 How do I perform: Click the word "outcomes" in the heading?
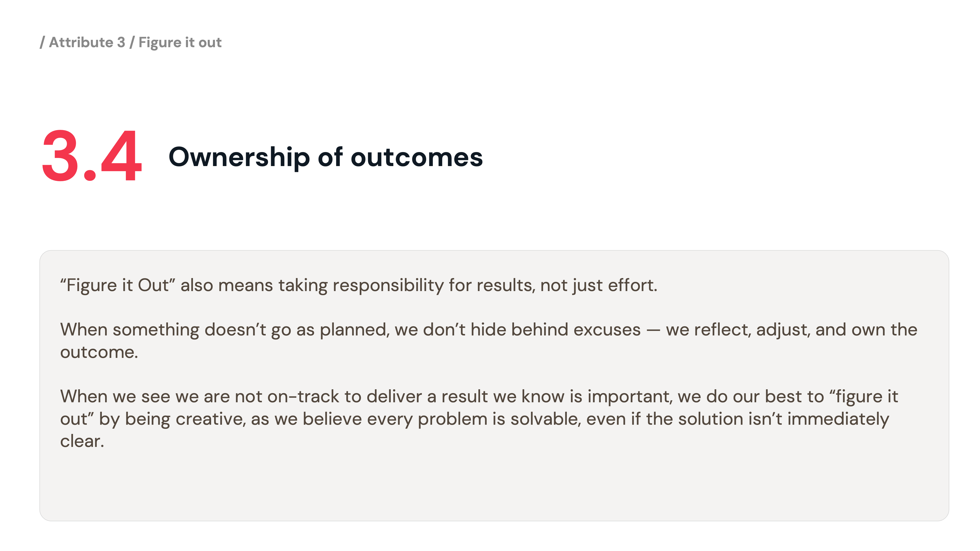(x=416, y=157)
